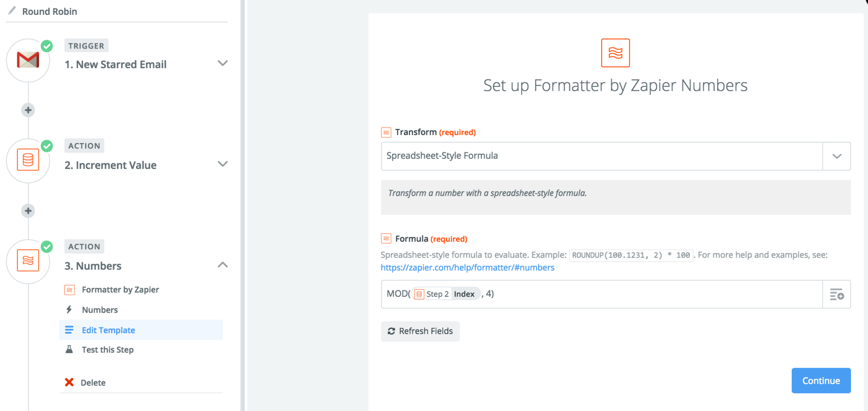Screen dimensions: 868x411
Task: Click the ROUNDUP example code snippet
Action: click(x=631, y=255)
